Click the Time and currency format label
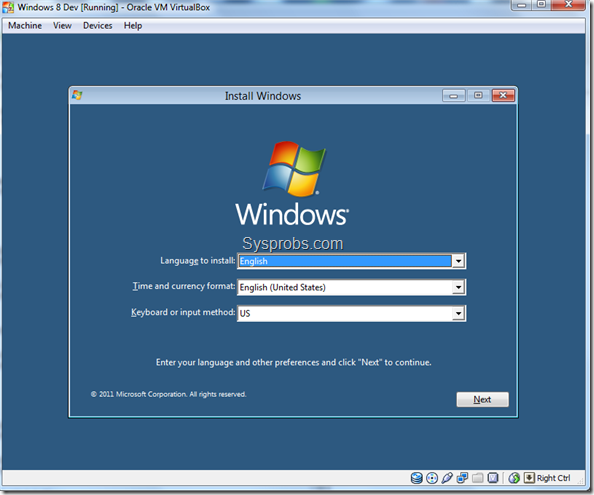 pos(184,286)
